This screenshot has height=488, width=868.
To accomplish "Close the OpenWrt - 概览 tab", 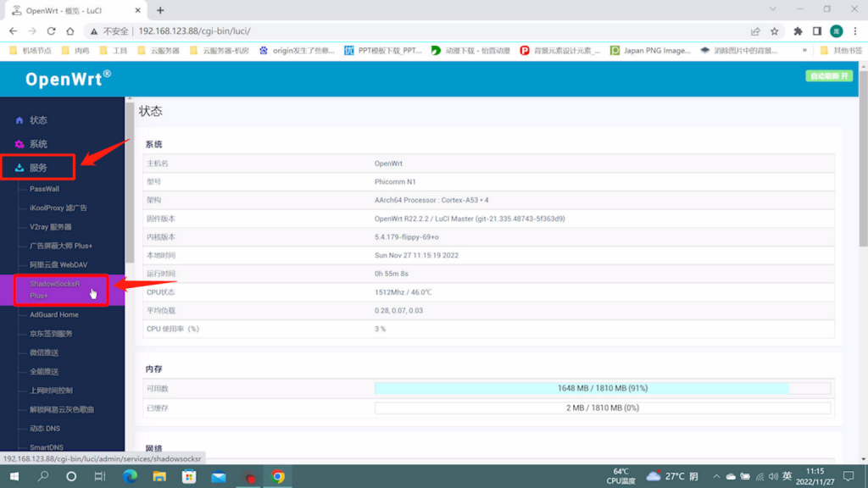I will (x=137, y=10).
